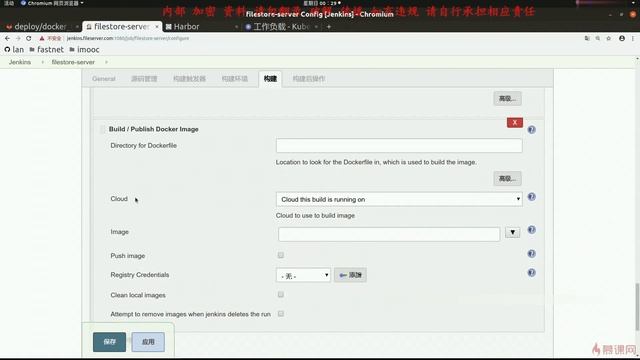Click the Image name input field

[389, 234]
